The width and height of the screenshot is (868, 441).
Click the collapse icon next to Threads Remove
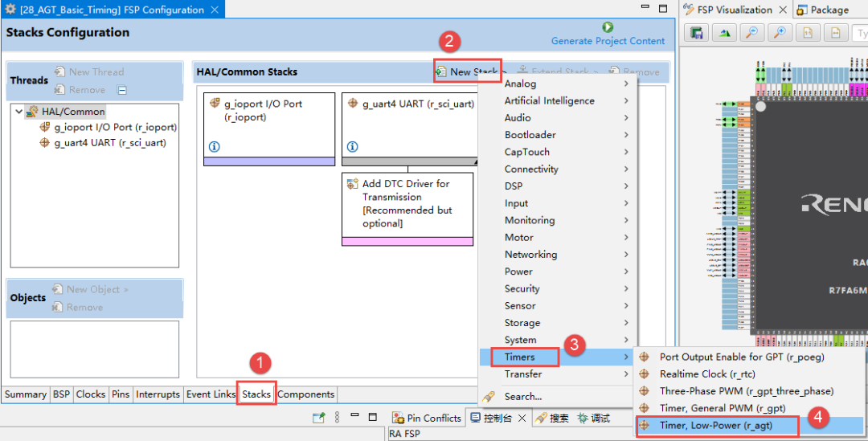(122, 90)
